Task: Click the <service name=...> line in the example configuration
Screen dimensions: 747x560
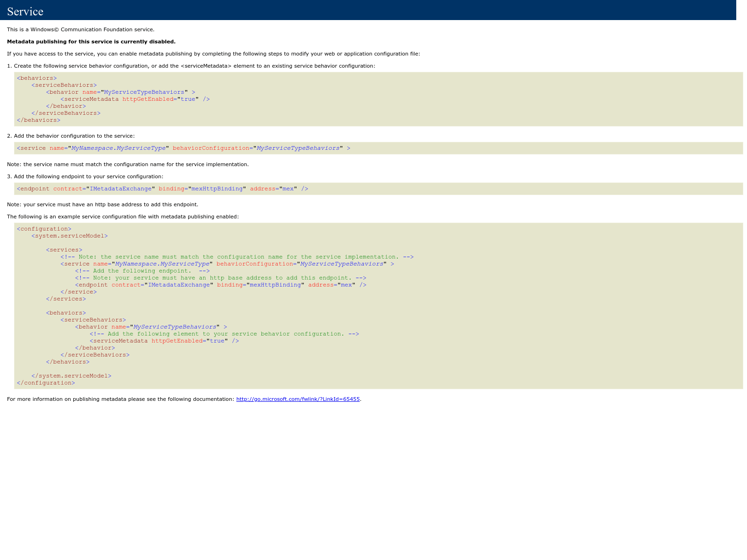Action: [x=227, y=264]
